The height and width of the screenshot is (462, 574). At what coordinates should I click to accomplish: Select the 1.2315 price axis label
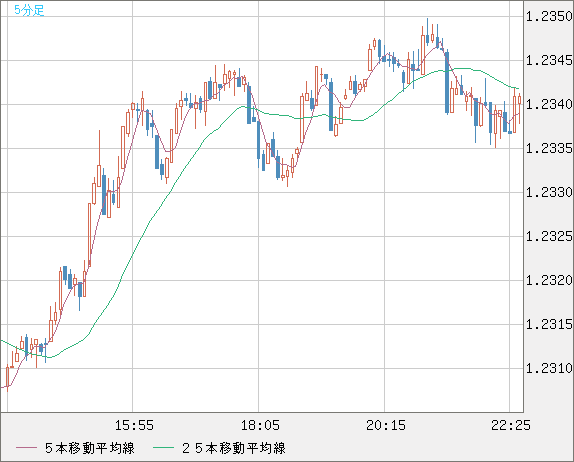[549, 324]
